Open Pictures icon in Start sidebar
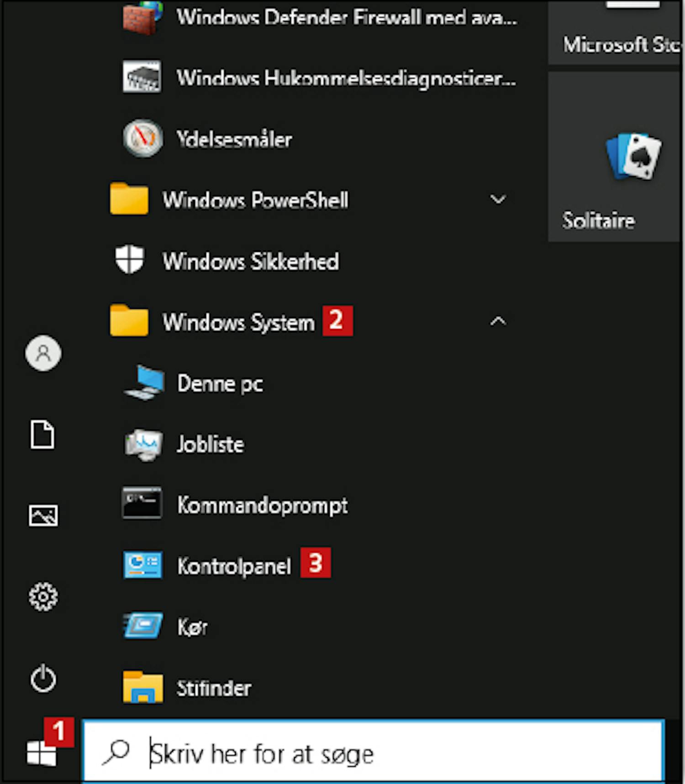 click(43, 516)
